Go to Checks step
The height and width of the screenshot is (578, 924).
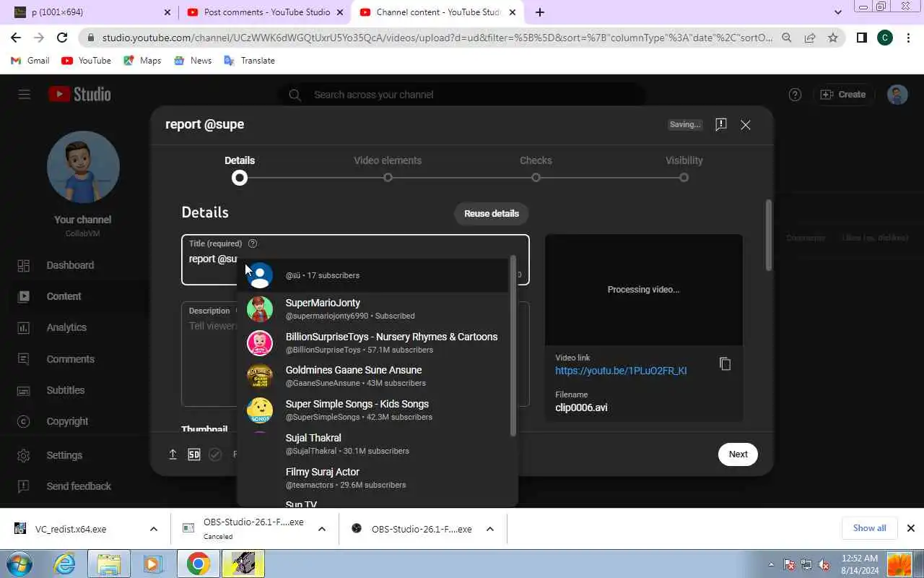pyautogui.click(x=536, y=169)
